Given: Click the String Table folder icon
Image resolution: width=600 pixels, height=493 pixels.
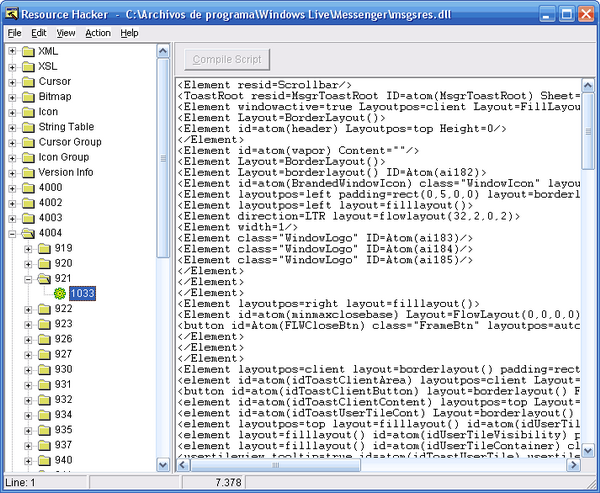Looking at the screenshot, I should 28,127.
